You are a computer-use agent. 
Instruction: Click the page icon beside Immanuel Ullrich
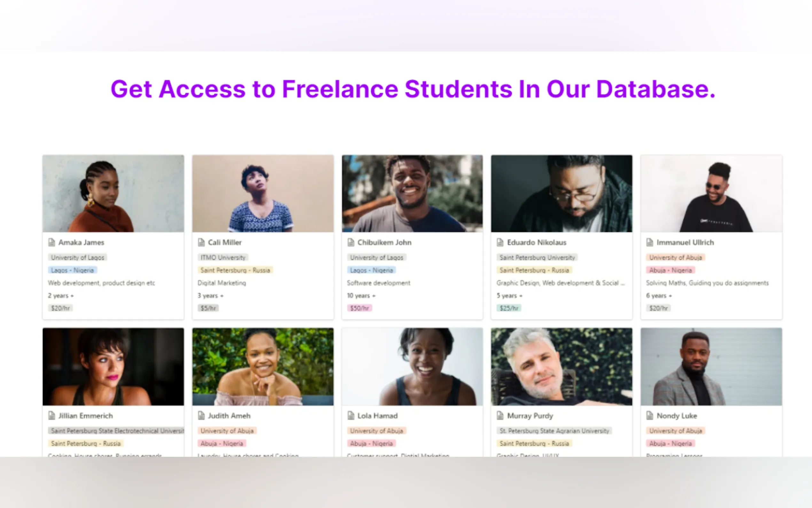650,242
